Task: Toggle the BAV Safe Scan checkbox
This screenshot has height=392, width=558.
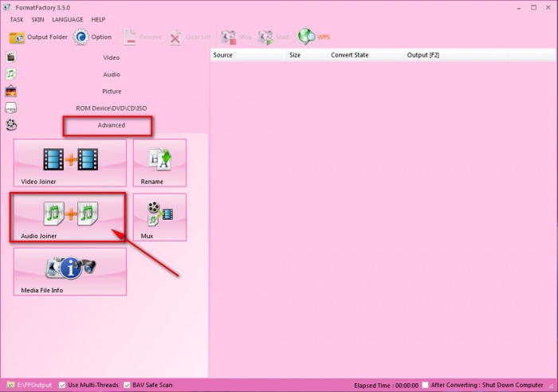Action: (127, 385)
